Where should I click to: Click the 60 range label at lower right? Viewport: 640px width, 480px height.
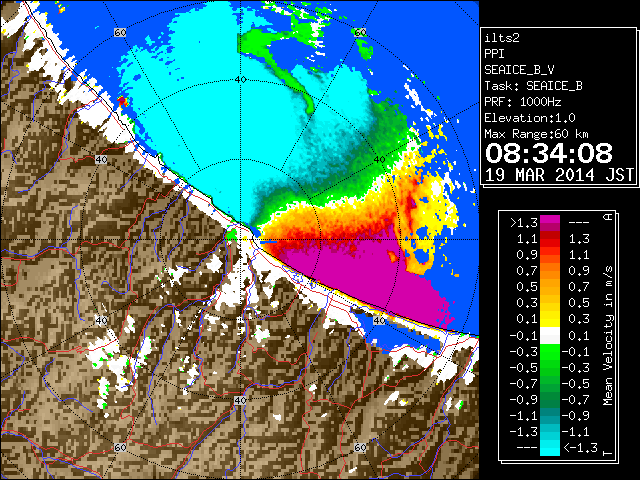(x=360, y=447)
